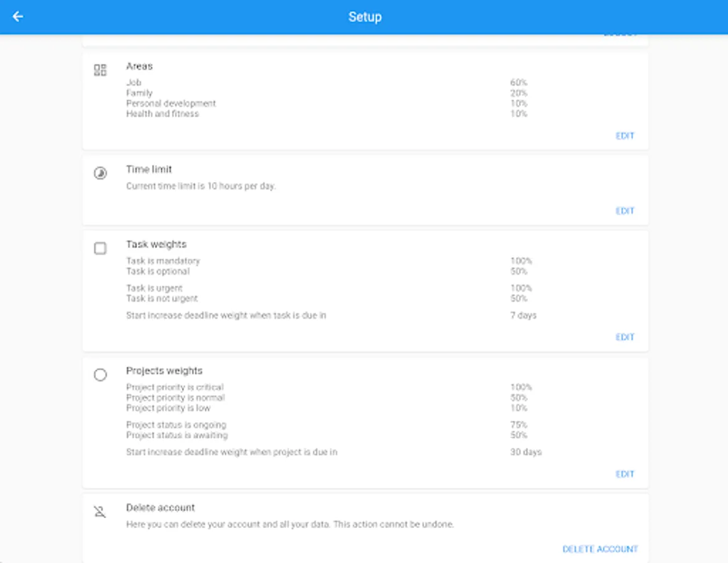The height and width of the screenshot is (563, 728).
Task: Click the Projects weights circle icon
Action: click(x=100, y=375)
